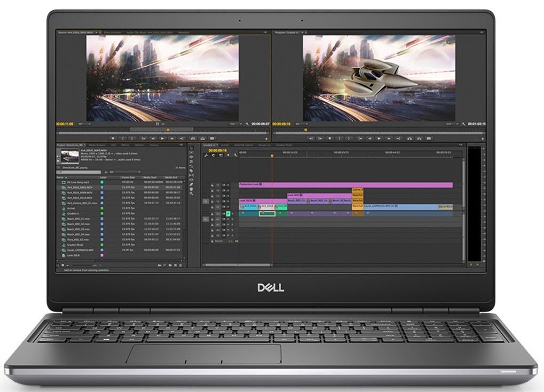Click the green label swatch next to Arrival

[101, 208]
